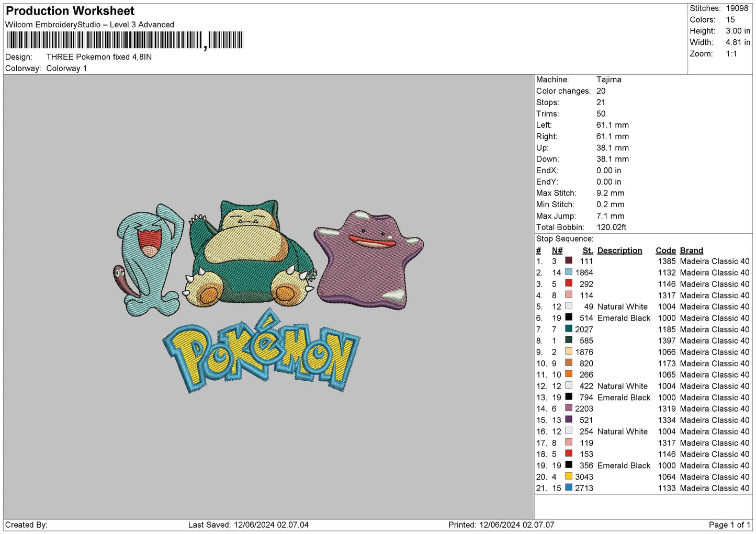The width and height of the screenshot is (756, 534).
Task: Select 'Wilcom EmbroideryStudio – Level 3 Advanced' text
Action: click(x=89, y=25)
